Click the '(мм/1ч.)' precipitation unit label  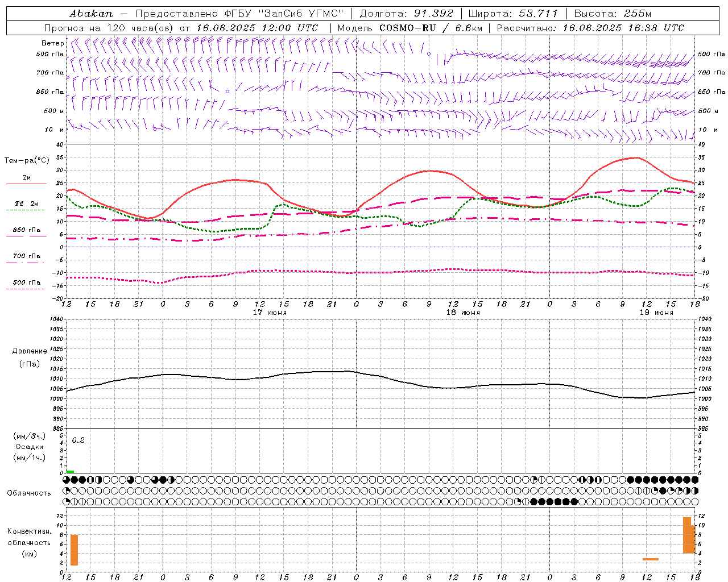[30, 458]
